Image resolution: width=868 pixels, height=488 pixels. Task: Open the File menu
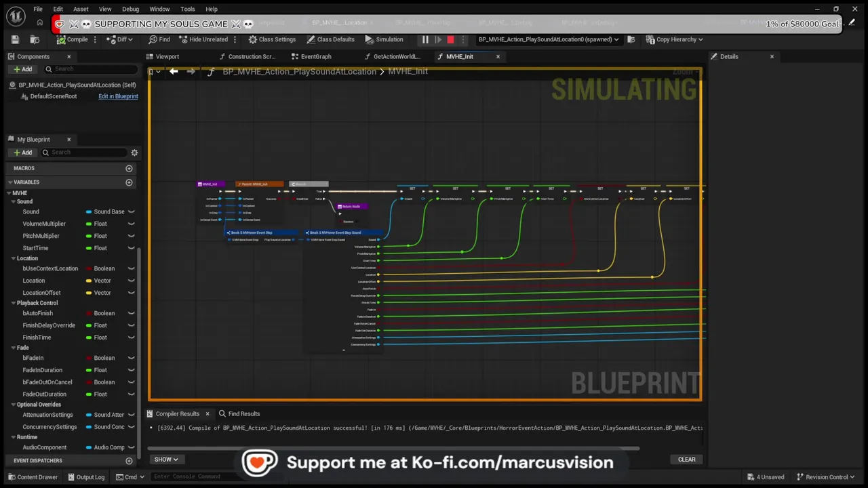pyautogui.click(x=38, y=9)
